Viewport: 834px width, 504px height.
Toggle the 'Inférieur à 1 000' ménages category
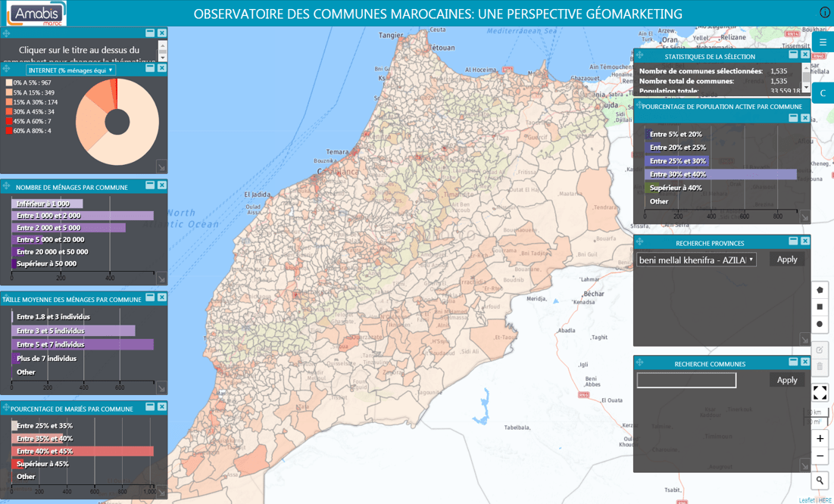coord(42,203)
